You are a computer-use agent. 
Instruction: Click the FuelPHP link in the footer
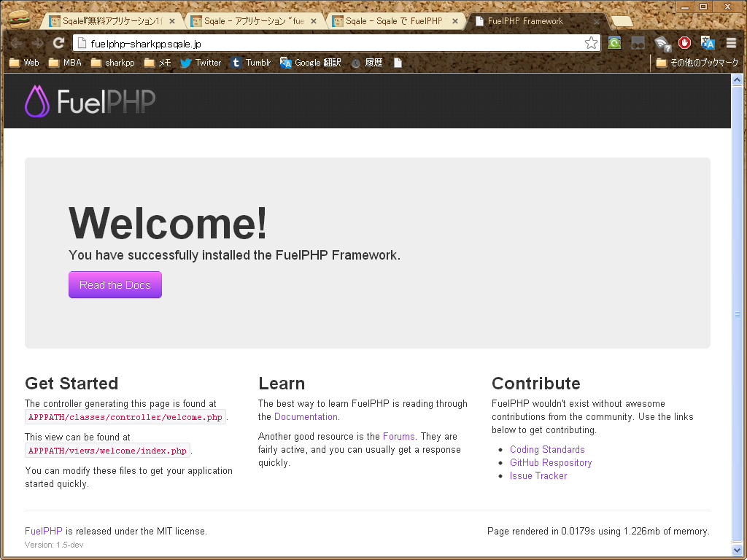(43, 531)
